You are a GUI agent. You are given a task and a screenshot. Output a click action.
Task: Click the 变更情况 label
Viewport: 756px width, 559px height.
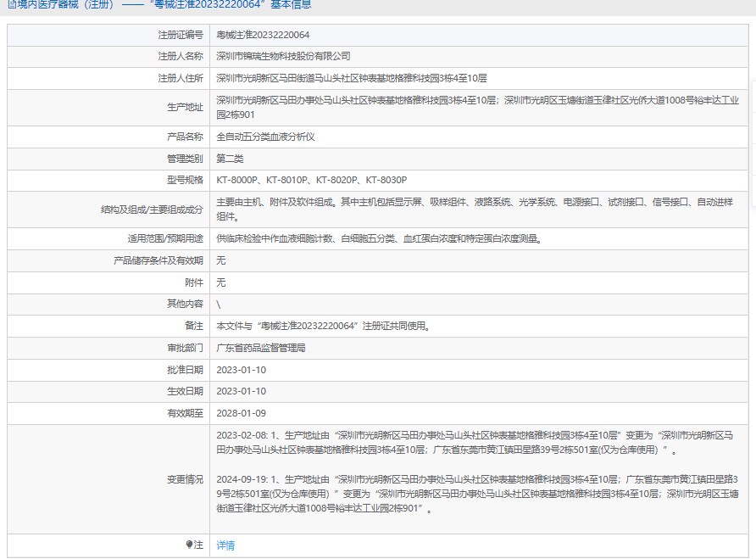[185, 479]
